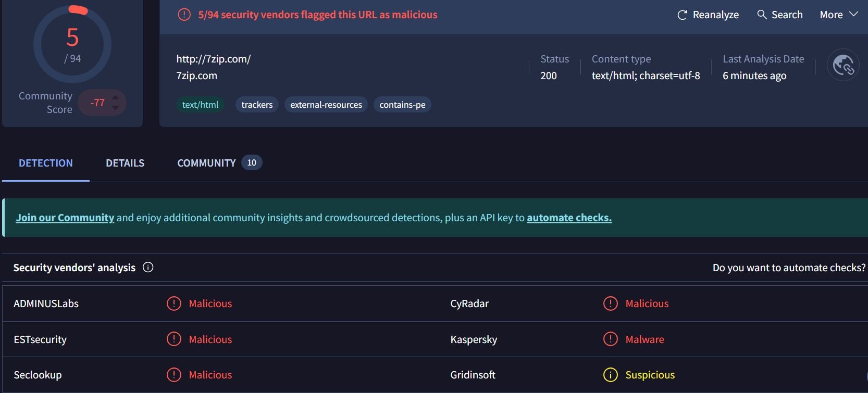Click the Search magnifier icon
This screenshot has height=393, width=868.
pos(762,15)
